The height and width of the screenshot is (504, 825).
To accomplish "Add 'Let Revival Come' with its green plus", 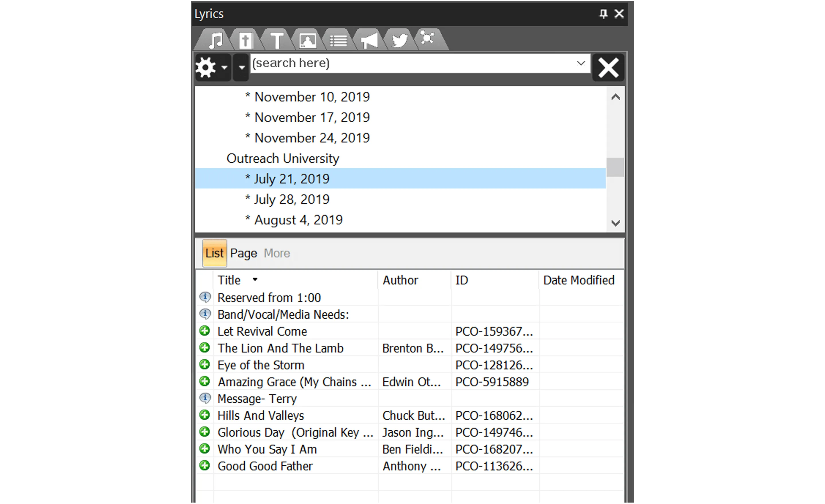I will (x=205, y=331).
